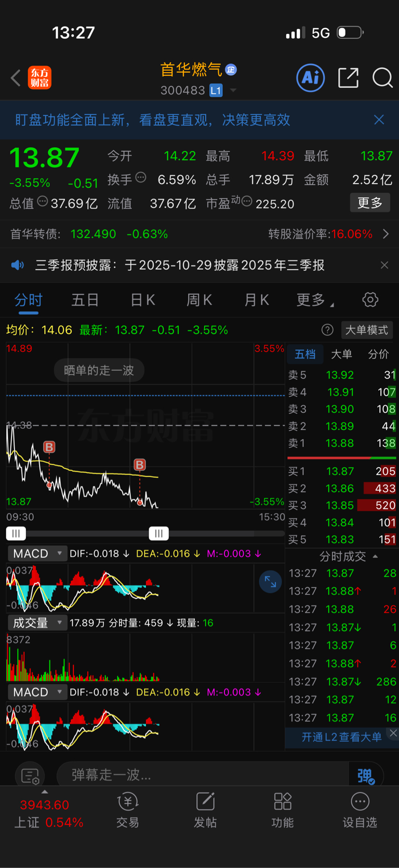Select the 大单 tab

[341, 354]
